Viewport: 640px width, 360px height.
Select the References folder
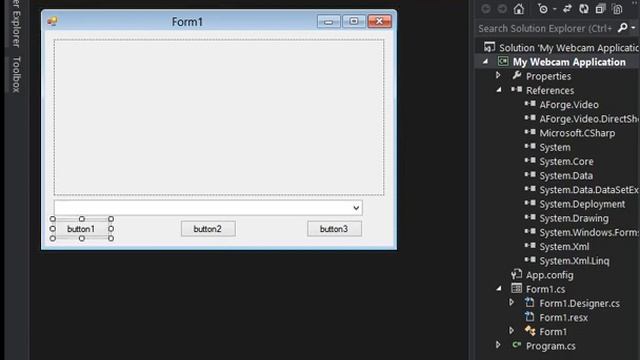click(x=550, y=90)
